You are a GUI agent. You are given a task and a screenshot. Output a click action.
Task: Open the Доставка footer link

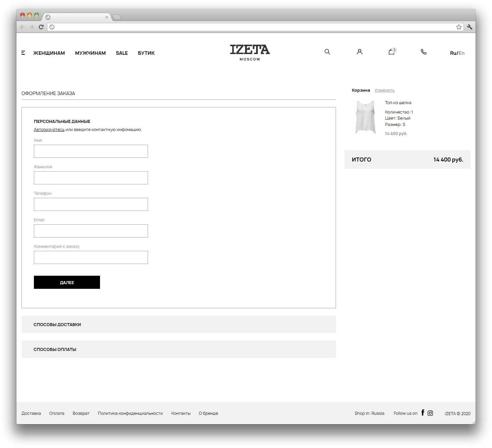pyautogui.click(x=31, y=413)
